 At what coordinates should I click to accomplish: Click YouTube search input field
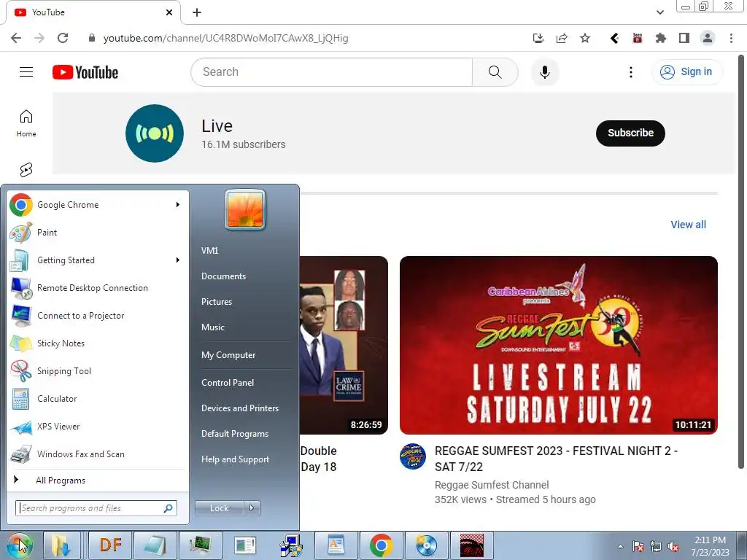(332, 72)
